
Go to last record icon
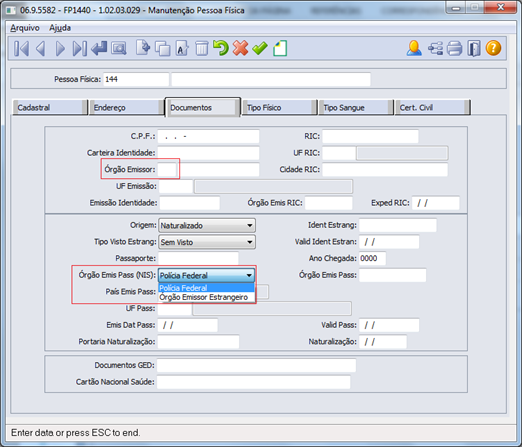tap(80, 48)
